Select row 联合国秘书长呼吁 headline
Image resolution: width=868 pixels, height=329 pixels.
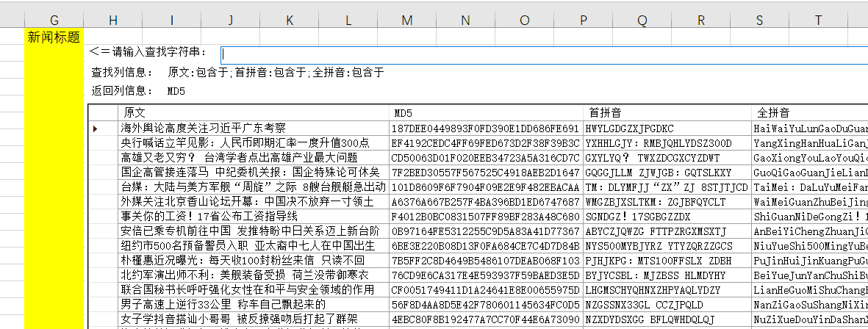tap(254, 289)
